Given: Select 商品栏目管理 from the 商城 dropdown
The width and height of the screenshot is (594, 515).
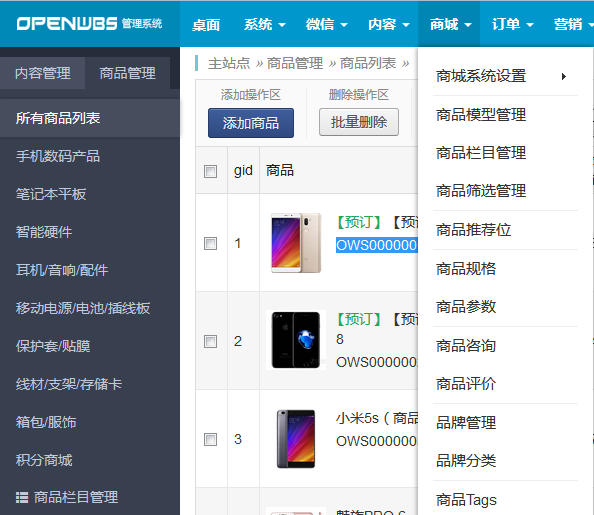Looking at the screenshot, I should click(481, 153).
